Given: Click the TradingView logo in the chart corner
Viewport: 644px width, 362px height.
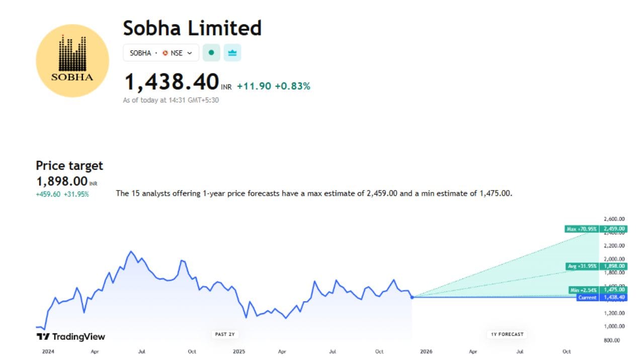Looking at the screenshot, I should (70, 337).
